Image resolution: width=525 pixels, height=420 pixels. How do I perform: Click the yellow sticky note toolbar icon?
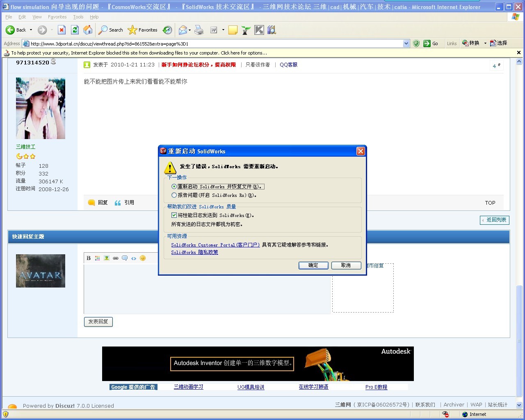(233, 30)
